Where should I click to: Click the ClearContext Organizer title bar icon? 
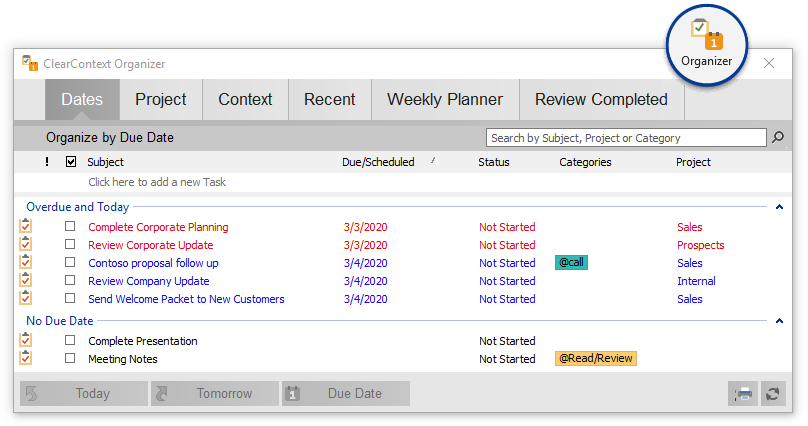point(30,63)
